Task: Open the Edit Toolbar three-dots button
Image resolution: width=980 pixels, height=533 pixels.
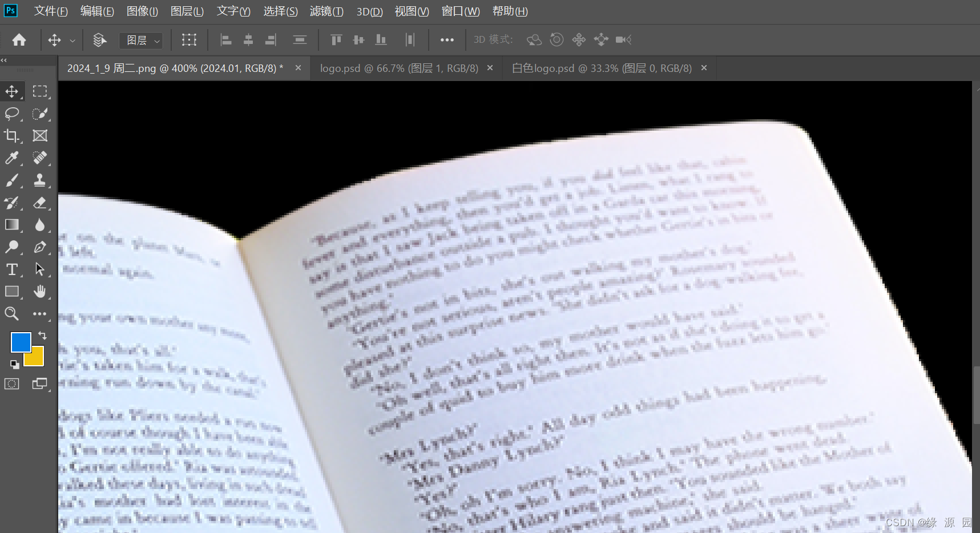Action: pos(40,314)
